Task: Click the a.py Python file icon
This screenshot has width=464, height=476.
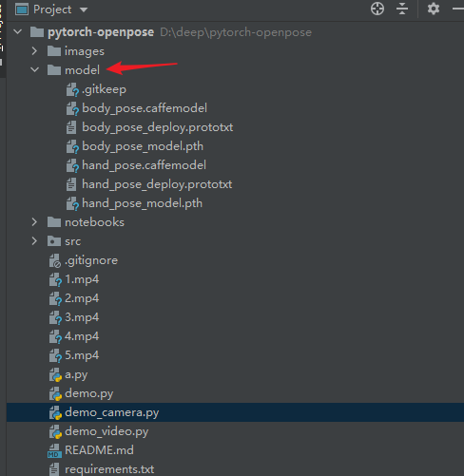Action: pyautogui.click(x=55, y=374)
